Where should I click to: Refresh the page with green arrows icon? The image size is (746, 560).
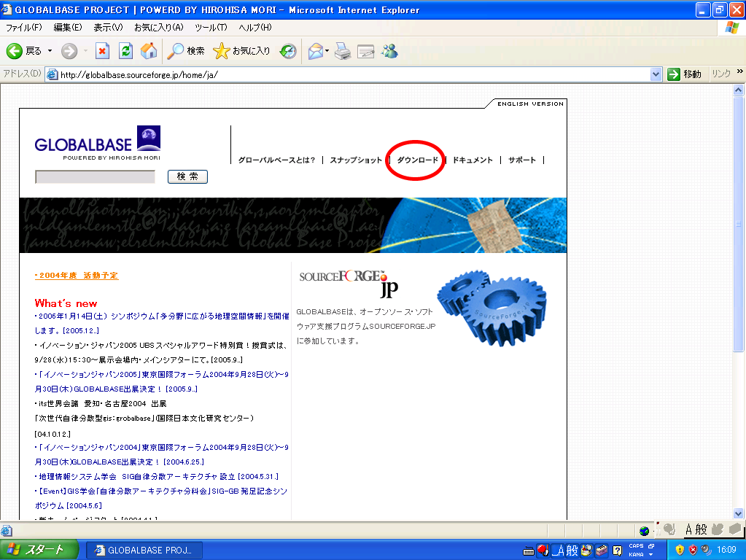tap(125, 51)
